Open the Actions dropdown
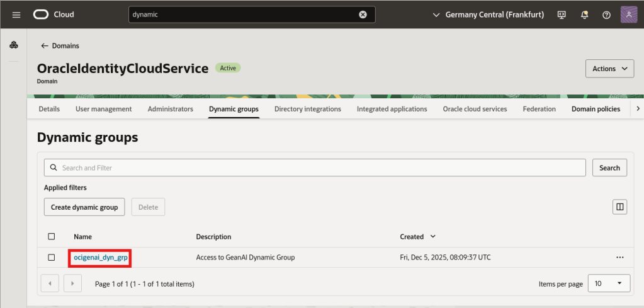 point(609,69)
